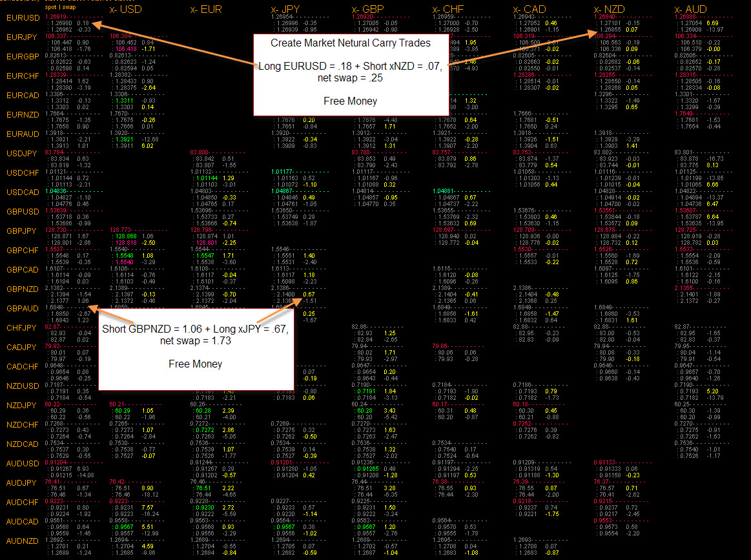Select the yellow 5.51 swap in AUDCAD
This screenshot has height=560, width=751.
[147, 527]
